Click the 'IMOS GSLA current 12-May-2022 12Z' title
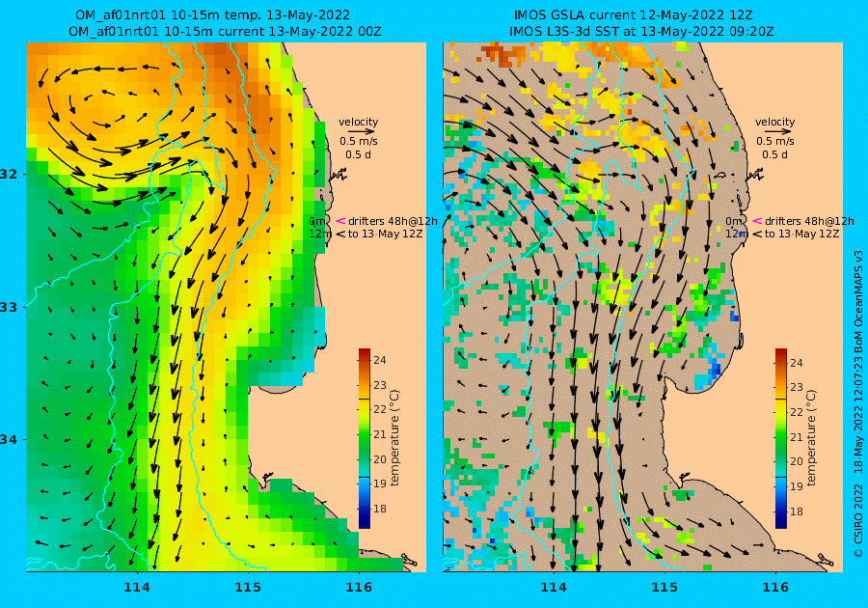 (x=634, y=14)
